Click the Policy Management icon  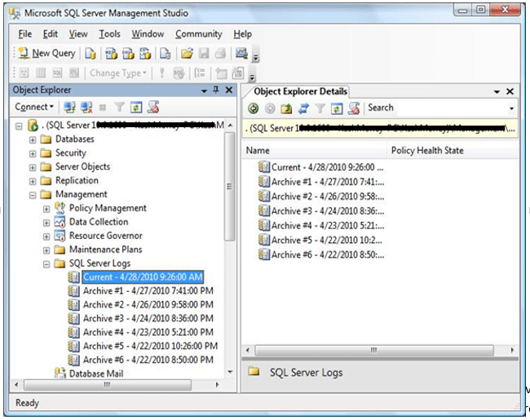60,208
